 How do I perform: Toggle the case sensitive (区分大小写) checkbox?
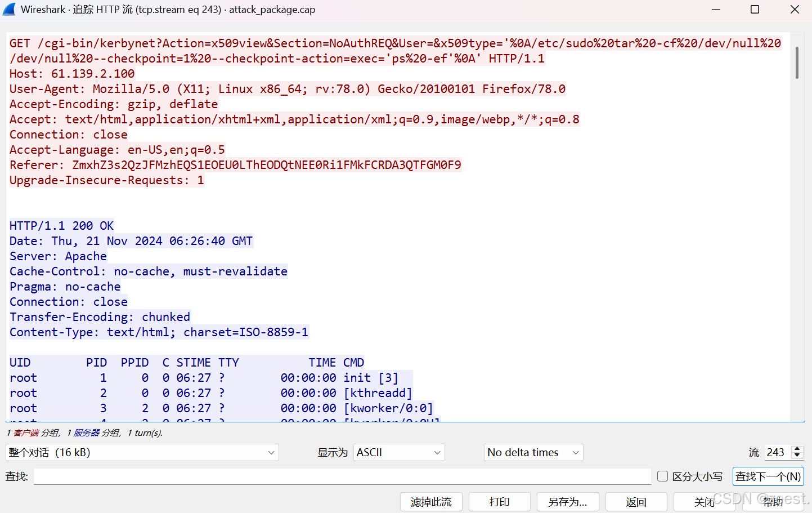pyautogui.click(x=663, y=476)
